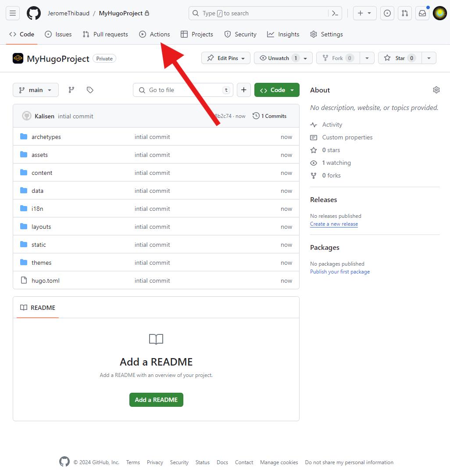The image size is (450, 476).
Task: Open the add file plus button
Action: click(x=244, y=90)
